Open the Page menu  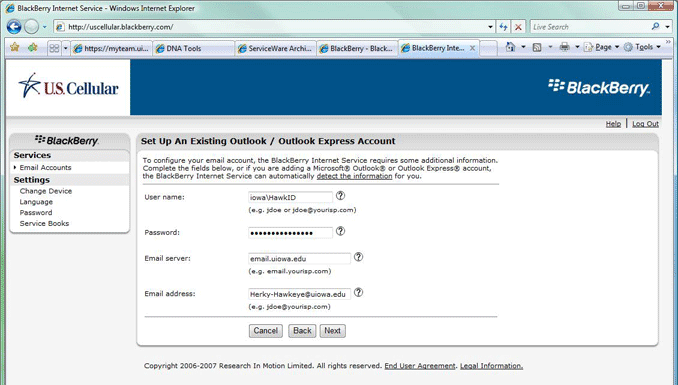click(601, 47)
